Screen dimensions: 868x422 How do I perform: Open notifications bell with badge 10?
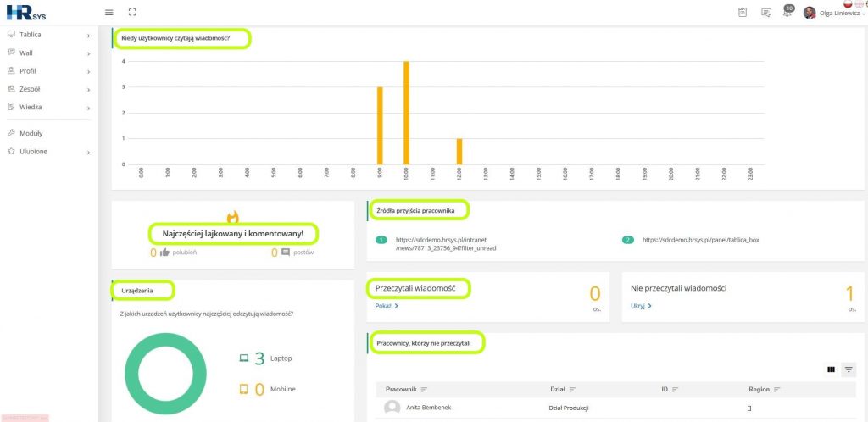coord(787,12)
